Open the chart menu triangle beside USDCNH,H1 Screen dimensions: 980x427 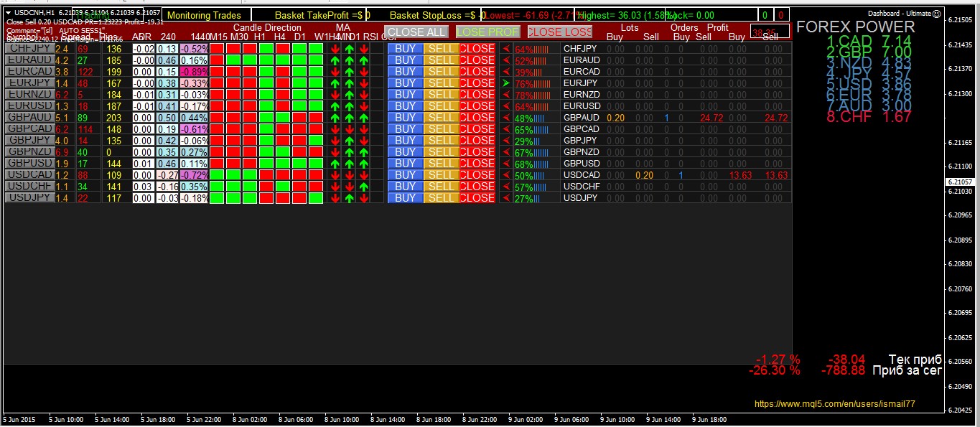tap(9, 12)
